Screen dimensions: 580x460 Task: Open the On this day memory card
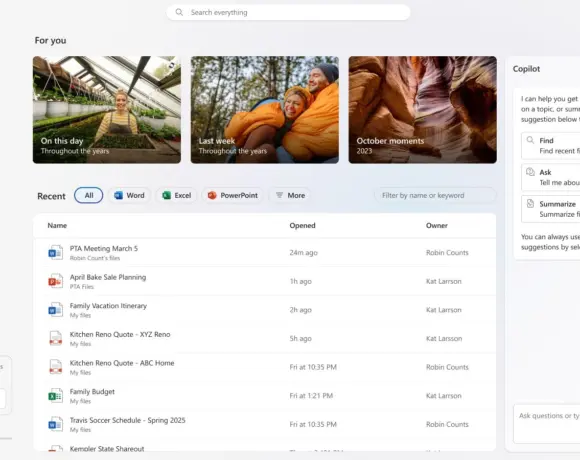(107, 110)
